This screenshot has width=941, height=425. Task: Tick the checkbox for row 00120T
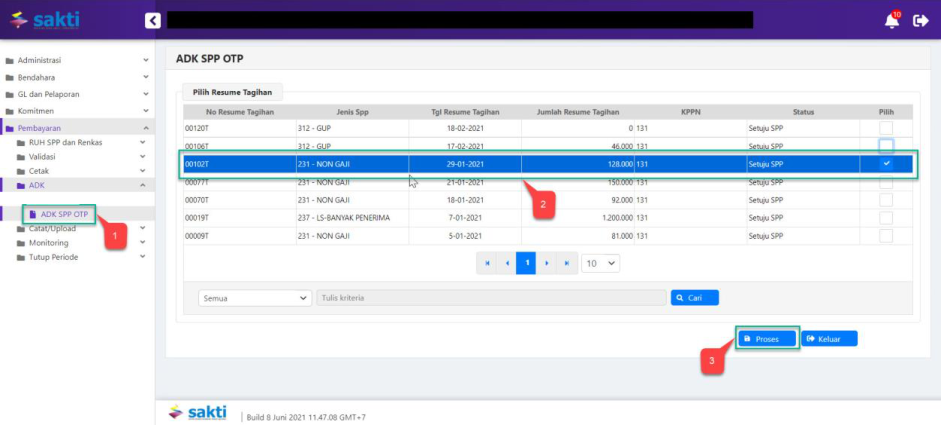click(886, 128)
